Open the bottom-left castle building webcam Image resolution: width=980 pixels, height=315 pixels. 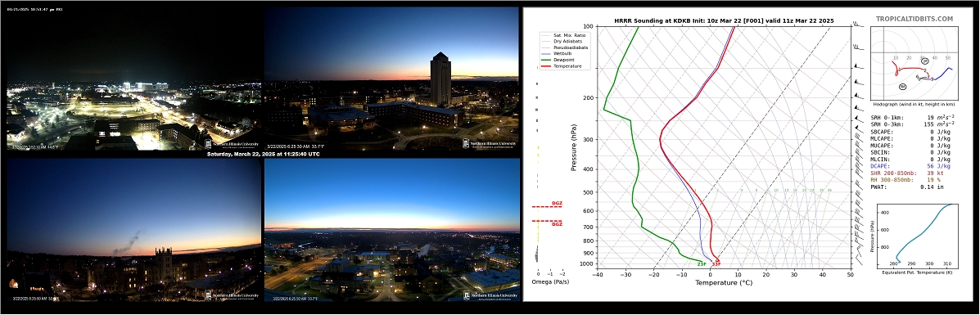(133, 229)
